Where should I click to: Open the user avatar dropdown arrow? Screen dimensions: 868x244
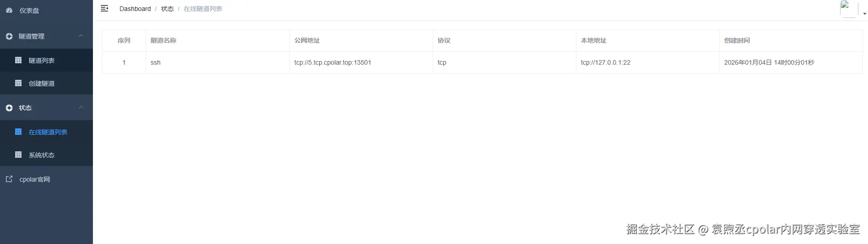864,14
